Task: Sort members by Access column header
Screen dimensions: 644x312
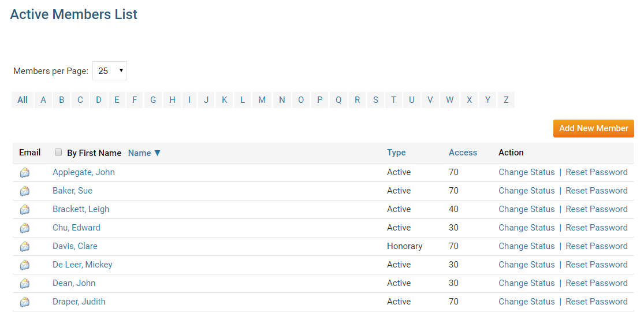Action: coord(463,153)
